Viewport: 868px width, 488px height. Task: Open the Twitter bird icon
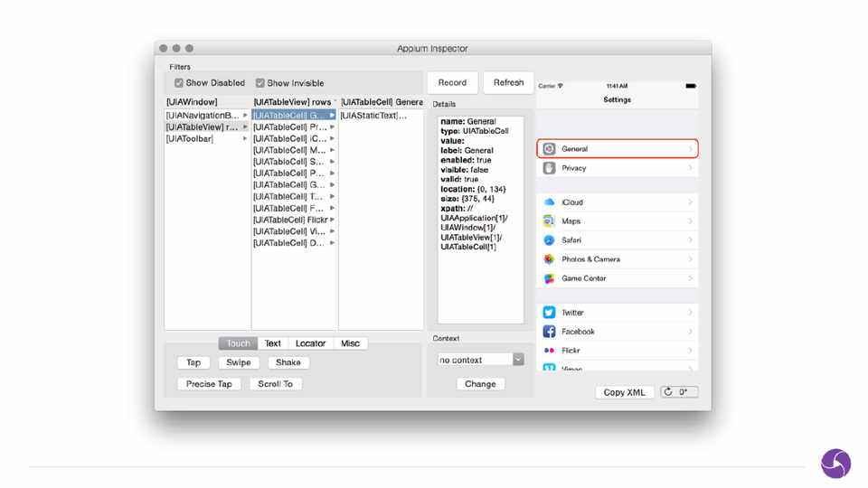click(549, 313)
